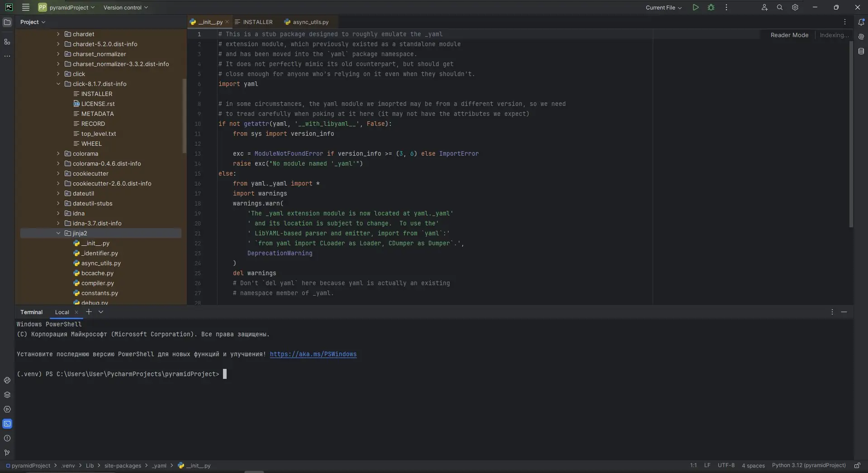Open the main hamburger menu
Viewport: 868px width, 473px height.
pyautogui.click(x=26, y=7)
